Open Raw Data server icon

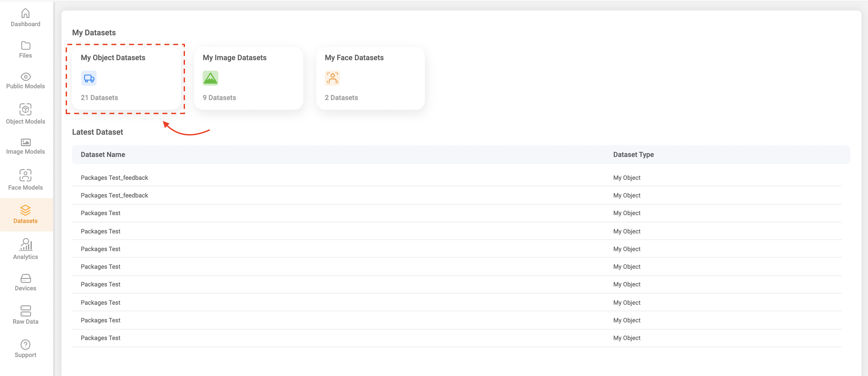[x=25, y=311]
